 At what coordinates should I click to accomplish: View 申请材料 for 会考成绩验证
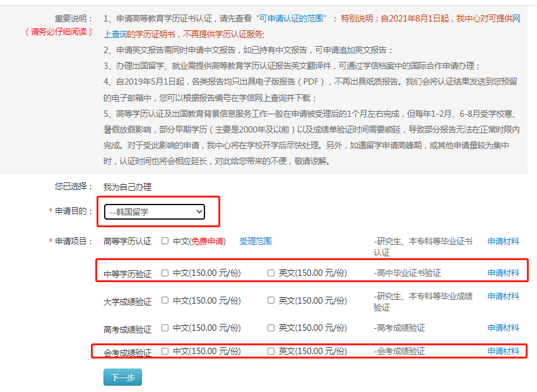504,351
